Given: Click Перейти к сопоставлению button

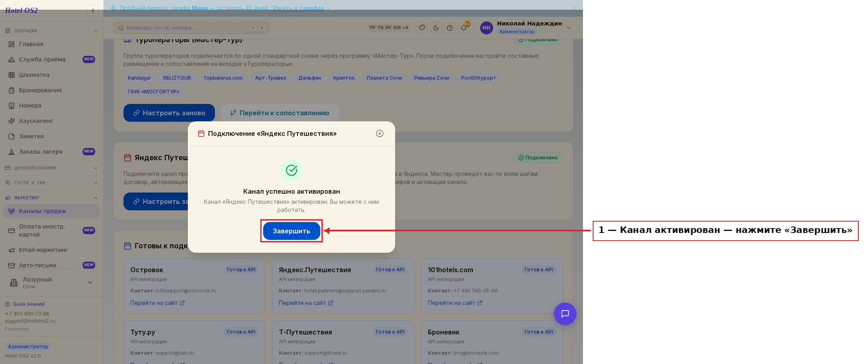Looking at the screenshot, I should click(280, 113).
